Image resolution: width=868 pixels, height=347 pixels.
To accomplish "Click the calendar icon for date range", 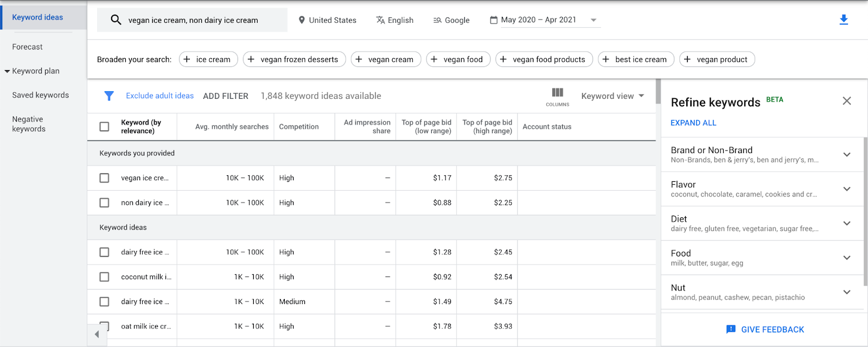I will pos(494,20).
